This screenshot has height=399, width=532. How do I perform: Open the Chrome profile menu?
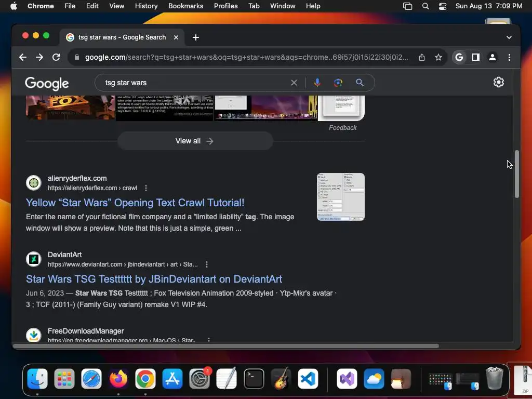coord(493,57)
